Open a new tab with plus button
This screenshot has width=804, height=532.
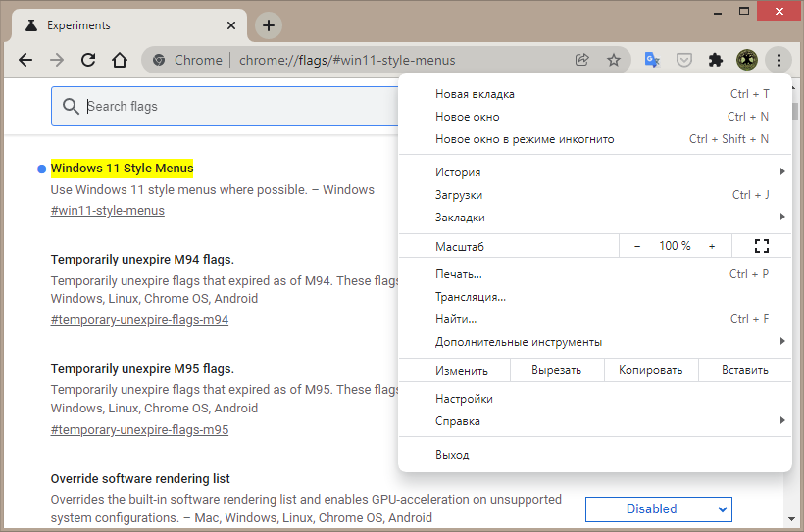269,25
